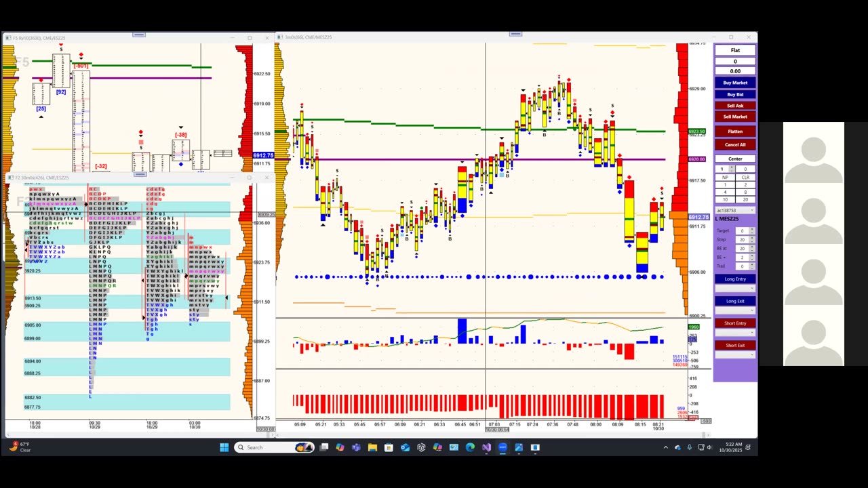Adjust the order quantity stepper arrows
This screenshot has height=488, width=868.
click(732, 169)
